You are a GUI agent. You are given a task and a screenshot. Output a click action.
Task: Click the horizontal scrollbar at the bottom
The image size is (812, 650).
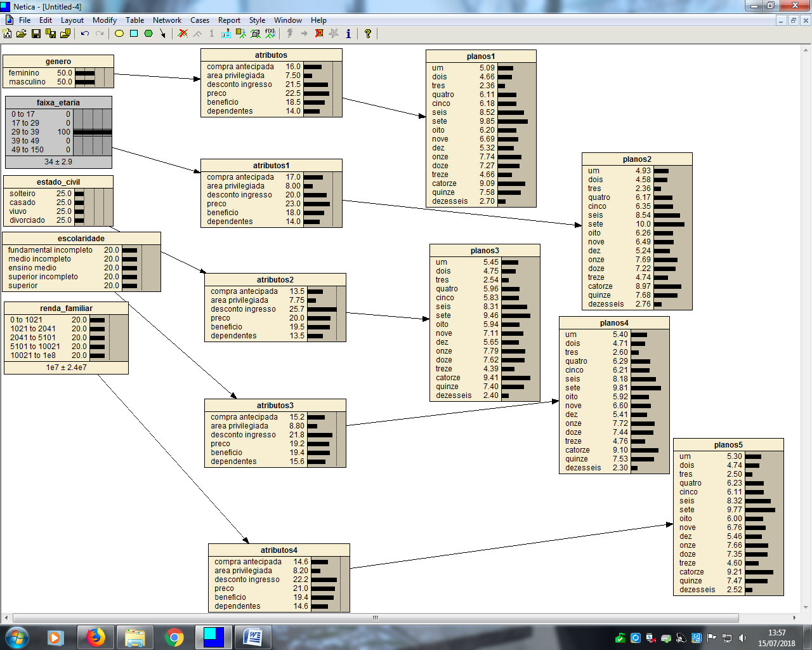coord(376,618)
